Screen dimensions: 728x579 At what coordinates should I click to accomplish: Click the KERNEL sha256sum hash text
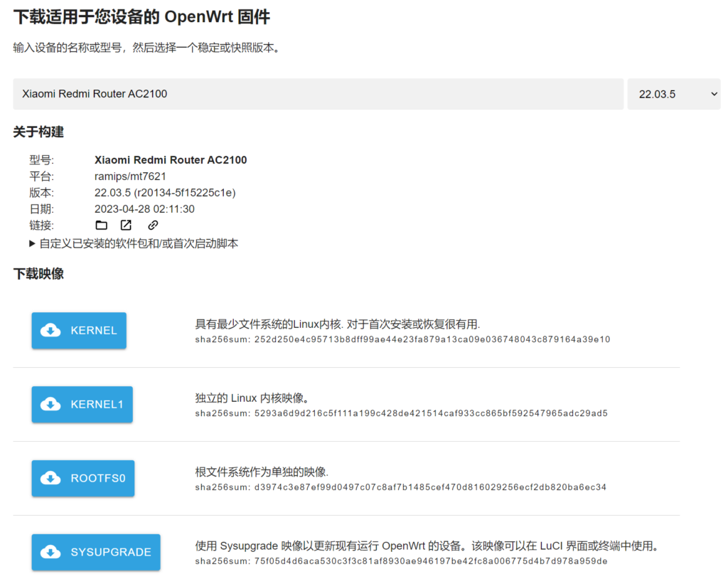tap(402, 340)
